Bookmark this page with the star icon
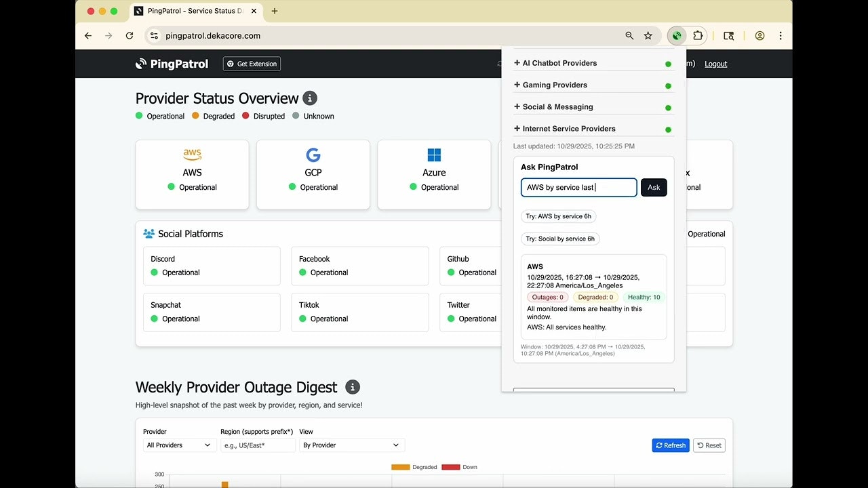Screen dimensions: 868x488 648,36
